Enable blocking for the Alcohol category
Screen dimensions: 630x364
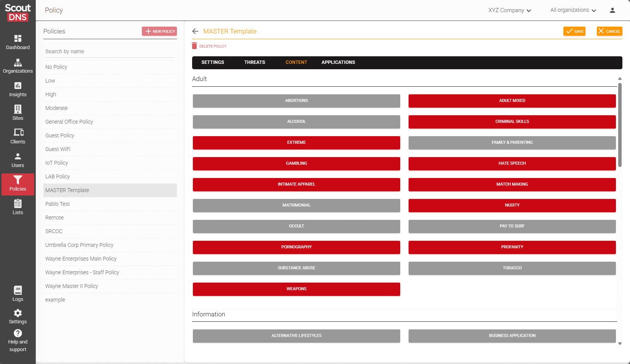tap(296, 122)
